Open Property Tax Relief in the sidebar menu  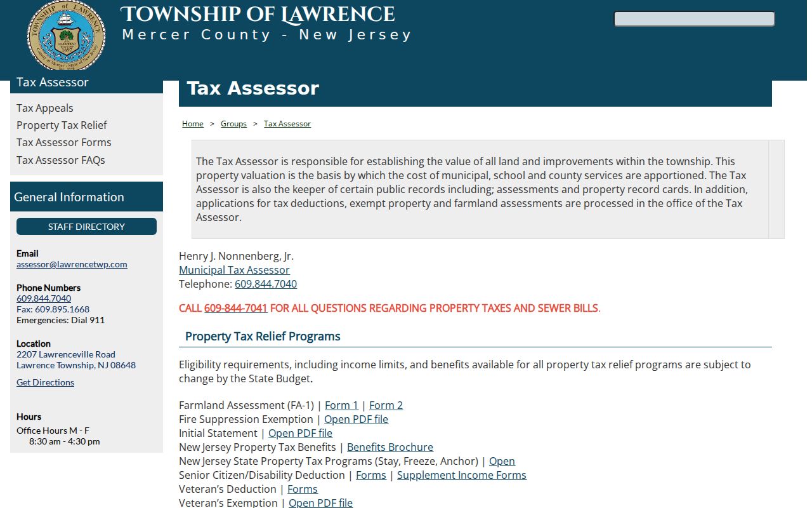coord(62,125)
